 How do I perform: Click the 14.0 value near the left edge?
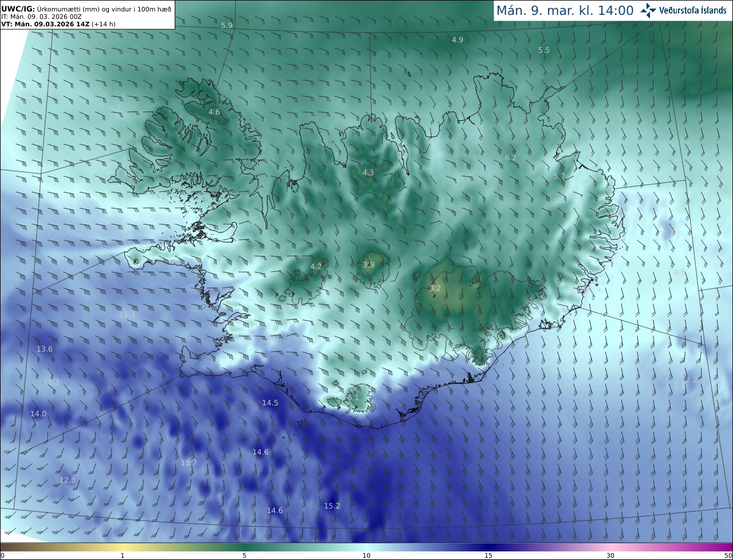[x=38, y=413]
